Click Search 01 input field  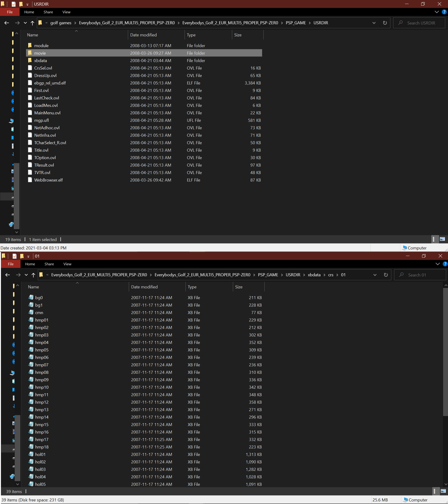(x=420, y=275)
